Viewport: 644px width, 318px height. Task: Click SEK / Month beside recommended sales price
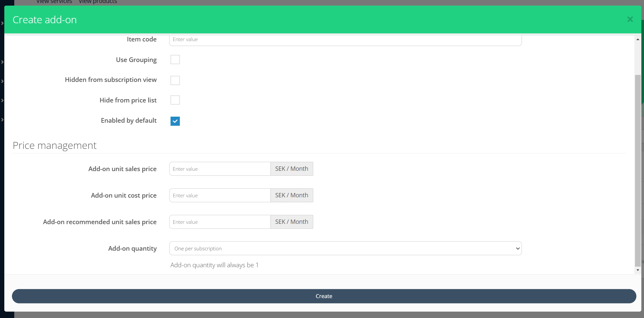pyautogui.click(x=292, y=222)
